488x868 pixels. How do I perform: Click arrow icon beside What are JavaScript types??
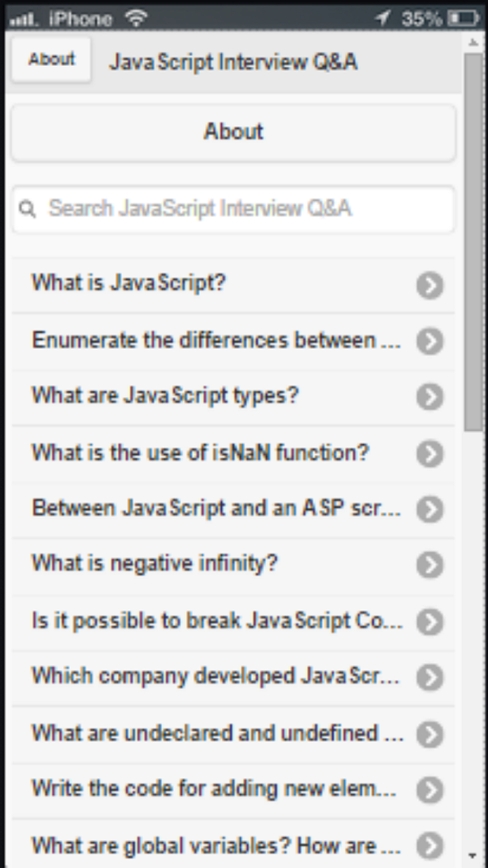coord(430,397)
